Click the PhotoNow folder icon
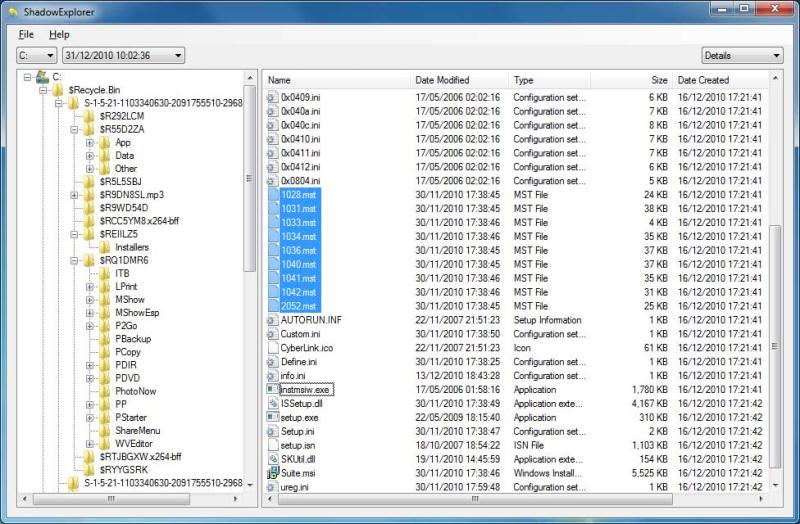The width and height of the screenshot is (800, 524). coord(105,391)
